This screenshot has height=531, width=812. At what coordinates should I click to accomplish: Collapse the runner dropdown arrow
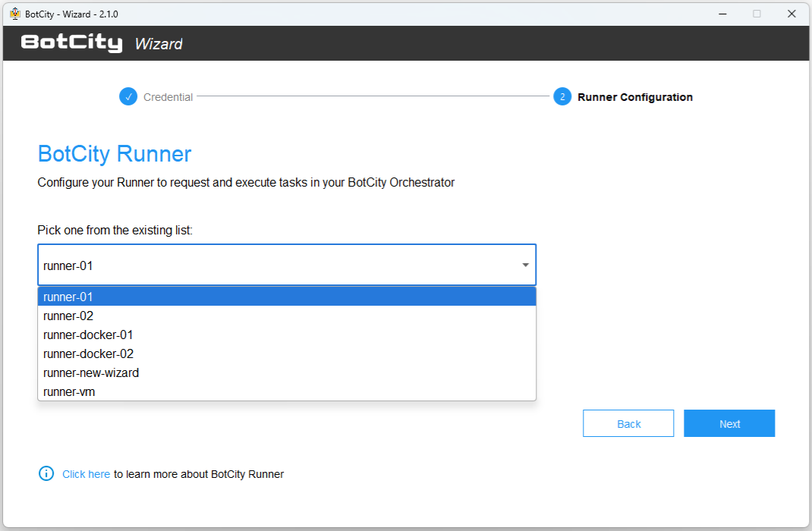[525, 265]
